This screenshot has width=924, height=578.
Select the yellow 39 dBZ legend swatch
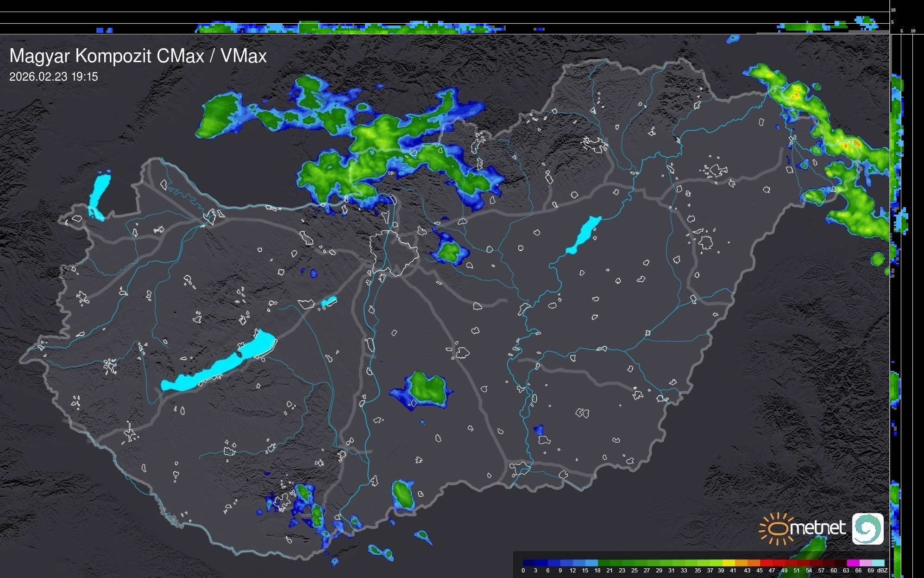(729, 563)
